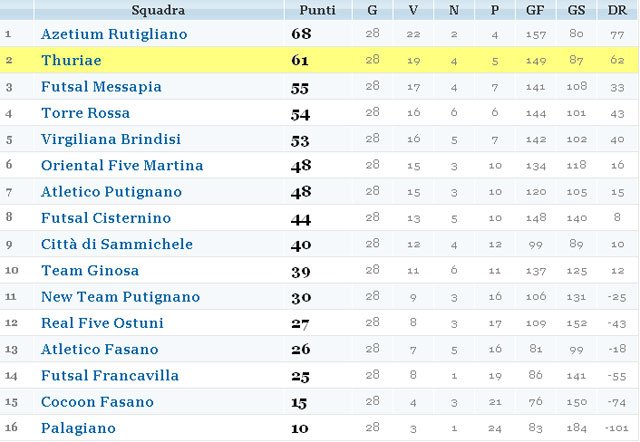Open the Atletico Fasano team link

pos(100,349)
